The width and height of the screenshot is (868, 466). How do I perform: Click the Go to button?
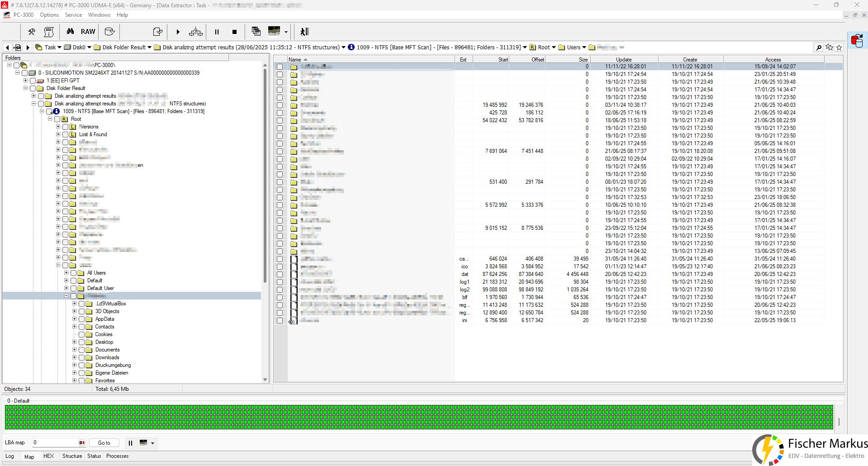click(104, 443)
